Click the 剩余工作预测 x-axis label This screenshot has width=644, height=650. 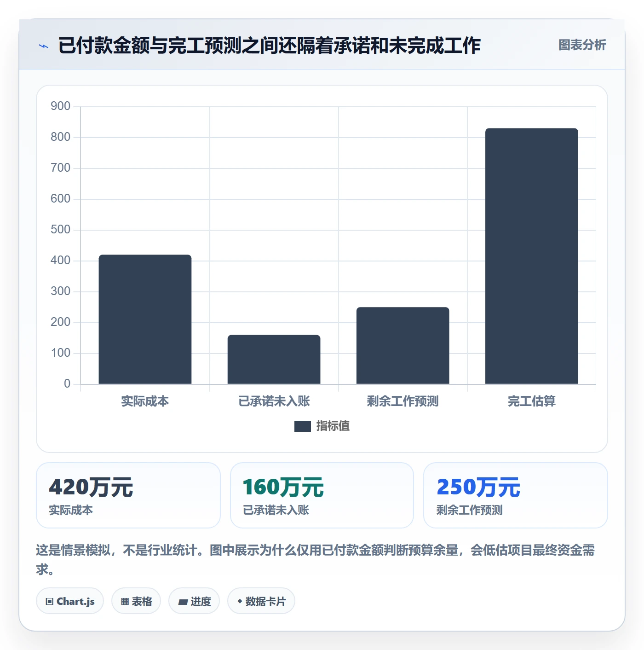pyautogui.click(x=402, y=401)
